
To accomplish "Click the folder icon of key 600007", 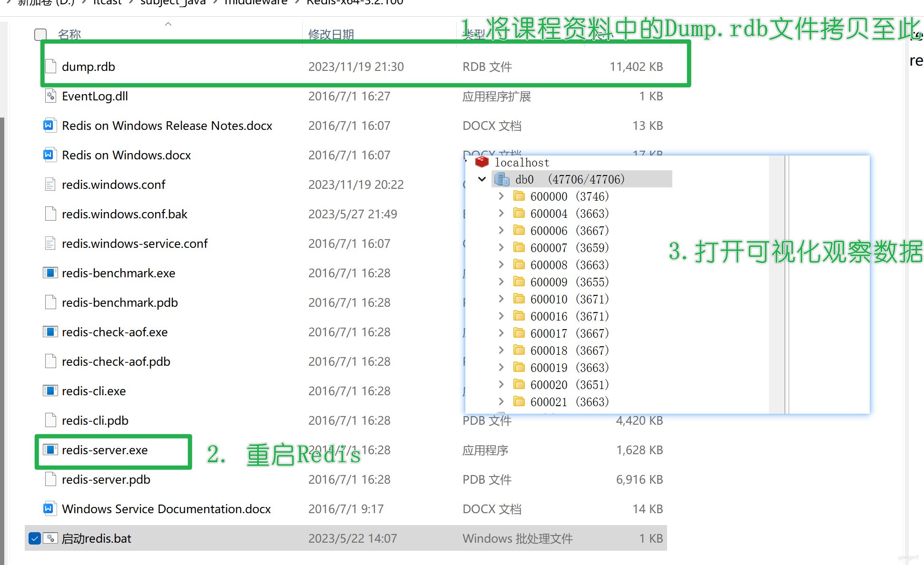I will (x=519, y=248).
